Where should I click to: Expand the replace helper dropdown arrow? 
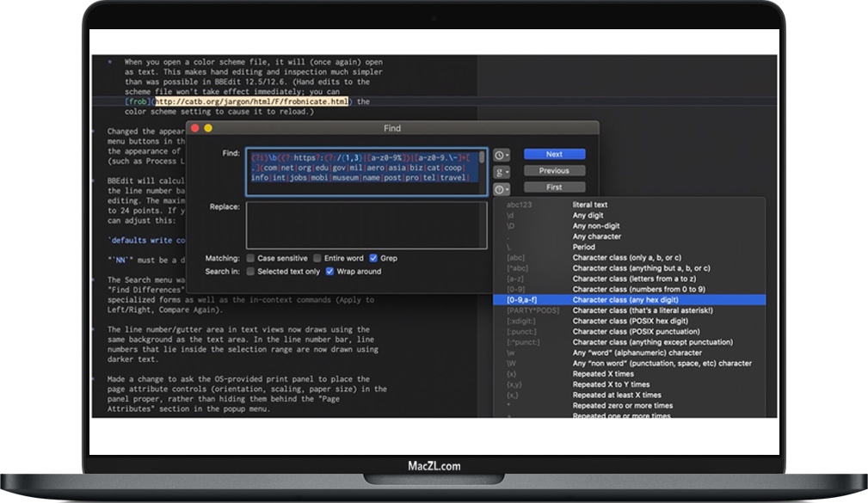click(508, 187)
